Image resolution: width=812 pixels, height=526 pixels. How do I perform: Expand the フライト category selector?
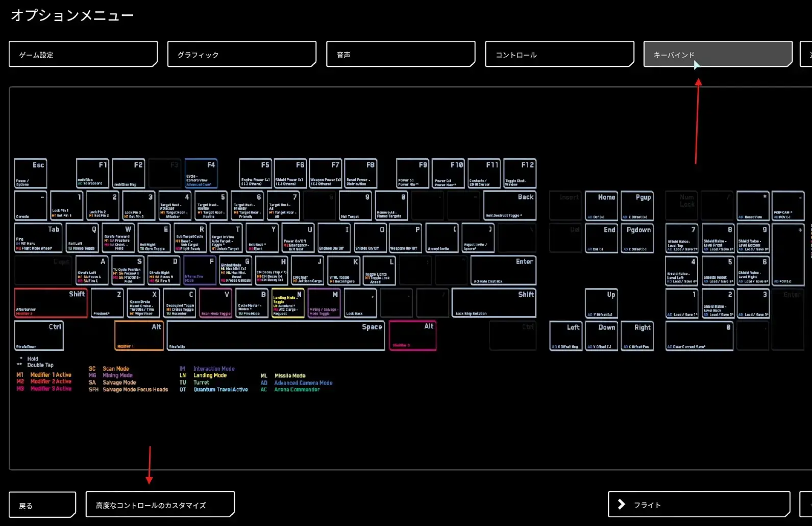699,505
